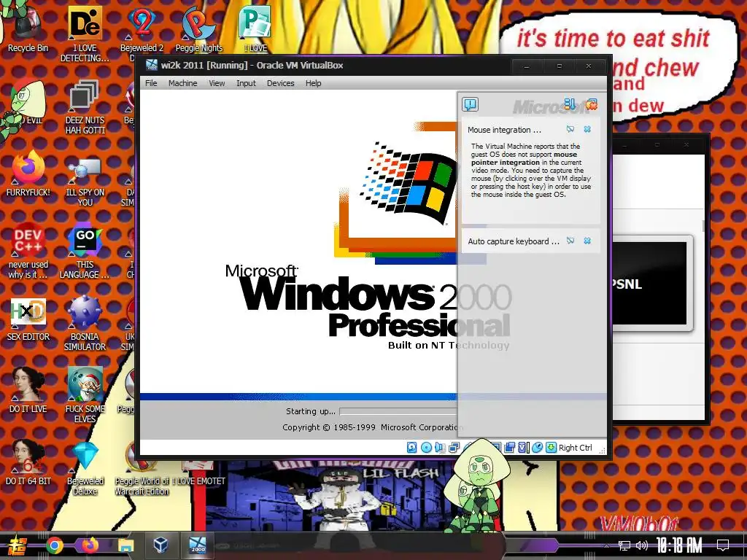Click the PSNL preview in background window
The width and height of the screenshot is (747, 560).
click(x=650, y=283)
